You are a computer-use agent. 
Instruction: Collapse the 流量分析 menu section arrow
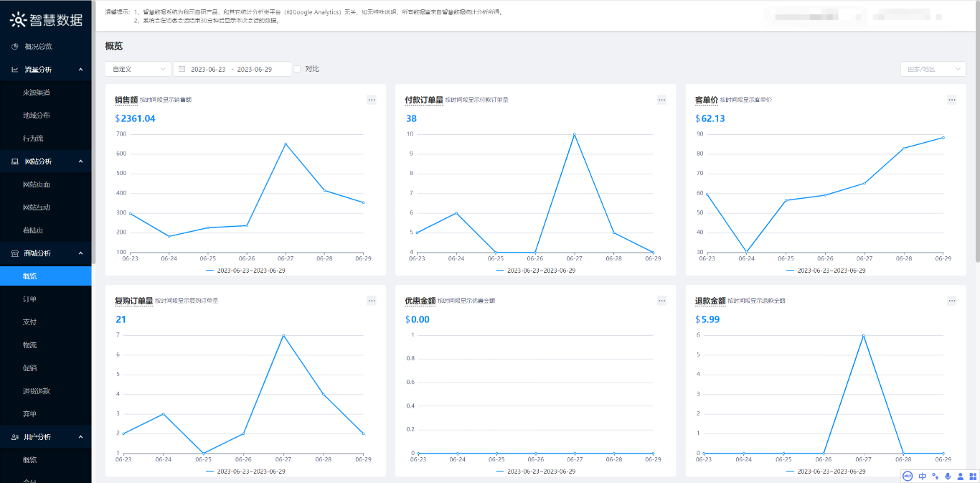click(x=80, y=70)
